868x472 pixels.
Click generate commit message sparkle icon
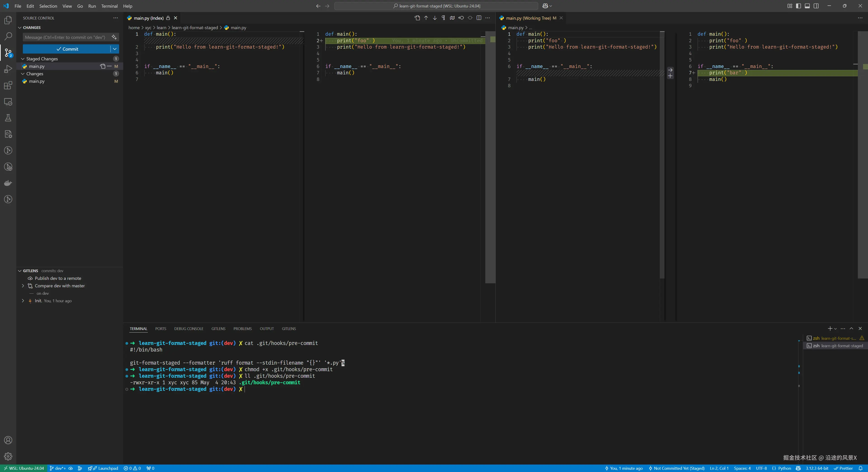[114, 37]
